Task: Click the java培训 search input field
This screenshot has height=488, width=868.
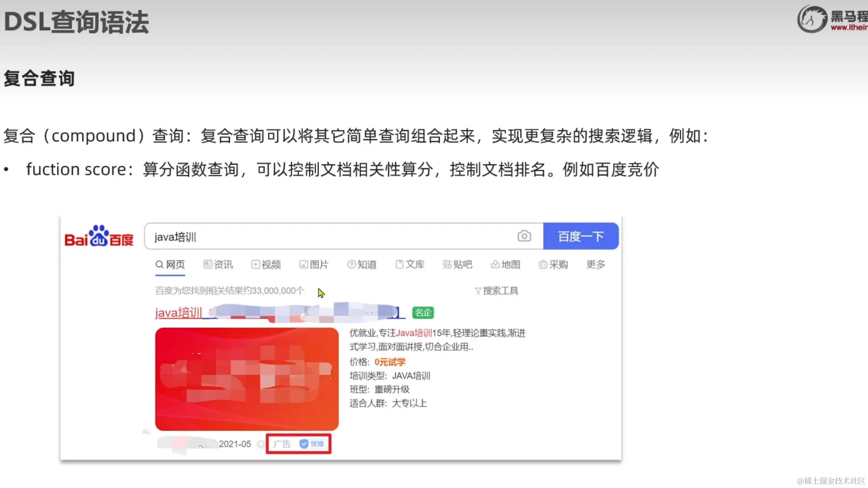Action: pyautogui.click(x=328, y=237)
